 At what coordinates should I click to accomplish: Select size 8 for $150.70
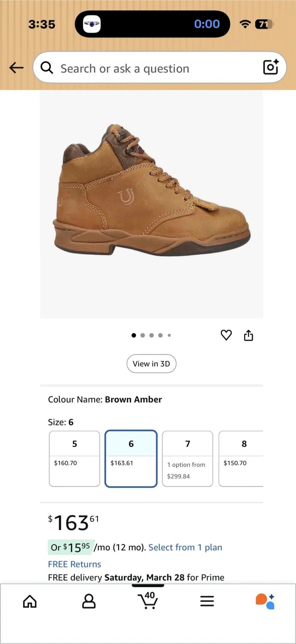click(x=241, y=458)
